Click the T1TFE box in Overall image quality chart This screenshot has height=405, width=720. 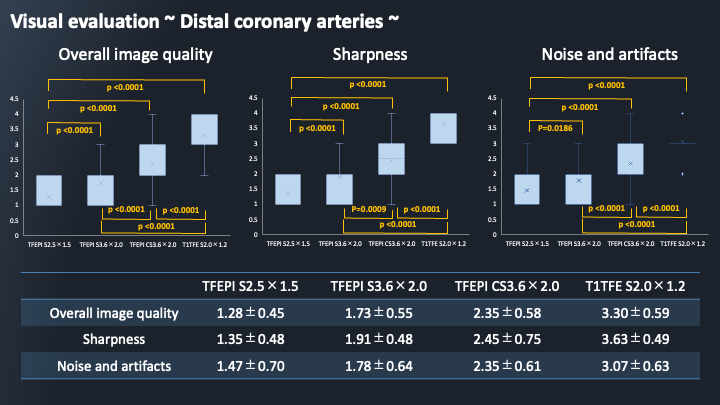[x=204, y=129]
